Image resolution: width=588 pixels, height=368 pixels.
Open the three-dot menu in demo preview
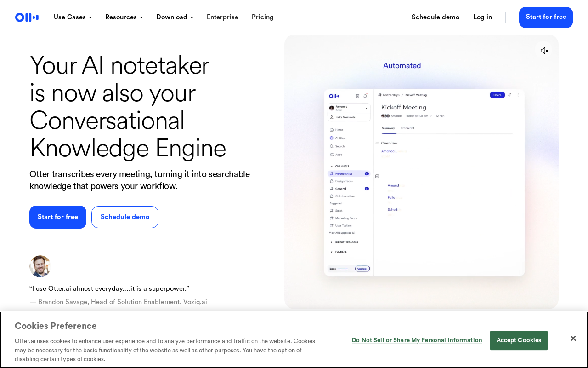[518, 95]
